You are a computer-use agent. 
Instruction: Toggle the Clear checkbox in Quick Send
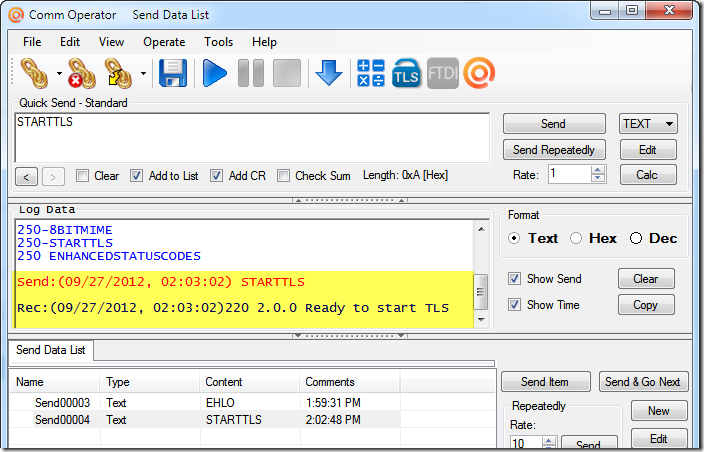(x=82, y=176)
